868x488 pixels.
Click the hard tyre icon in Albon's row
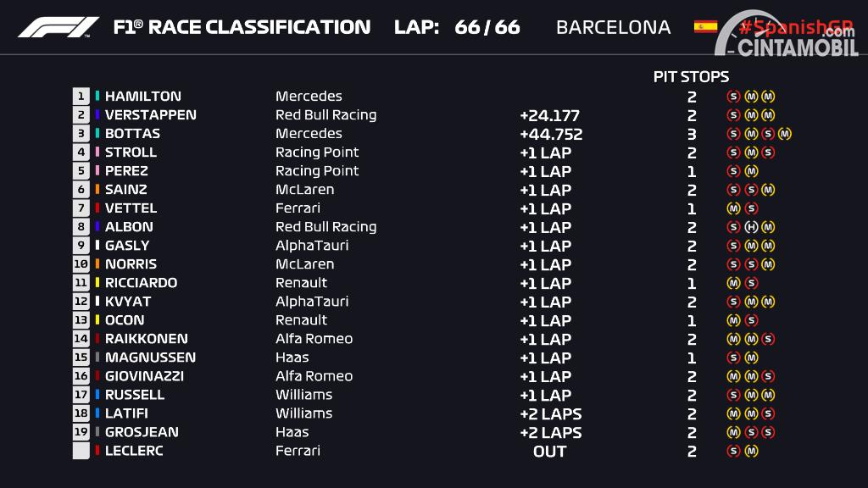click(x=751, y=227)
